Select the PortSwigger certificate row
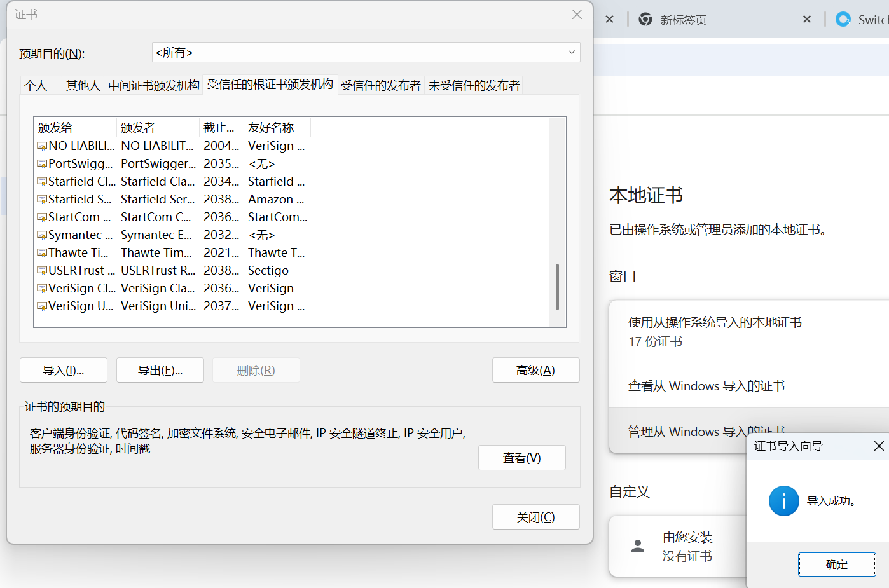Viewport: 889px width, 588px height. tap(172, 164)
